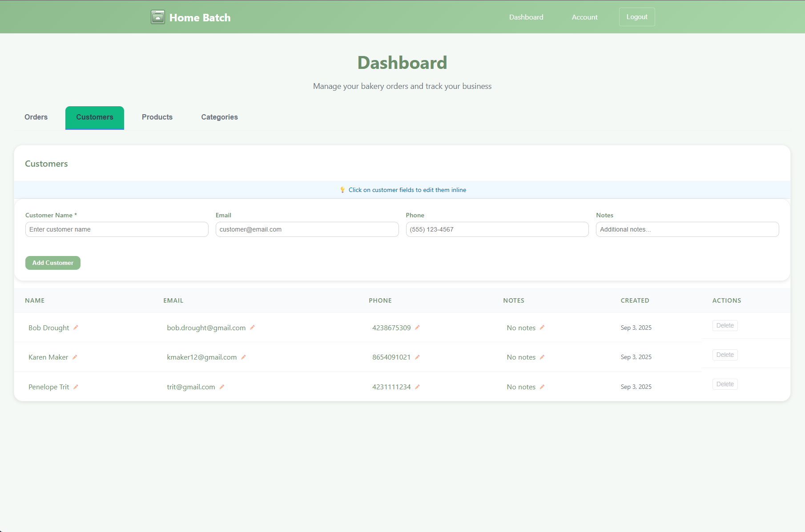Screen dimensions: 805x532
Task: Focus the Phone input field
Action: [x=497, y=229]
